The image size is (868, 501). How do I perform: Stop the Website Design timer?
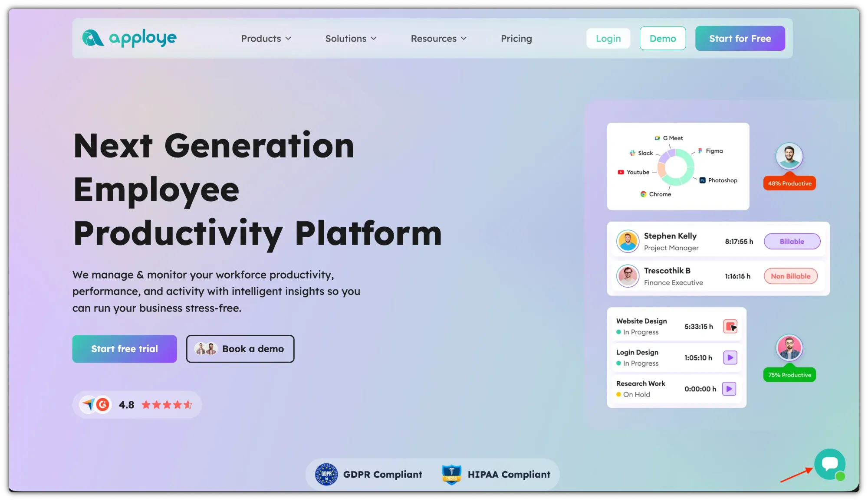coord(730,326)
